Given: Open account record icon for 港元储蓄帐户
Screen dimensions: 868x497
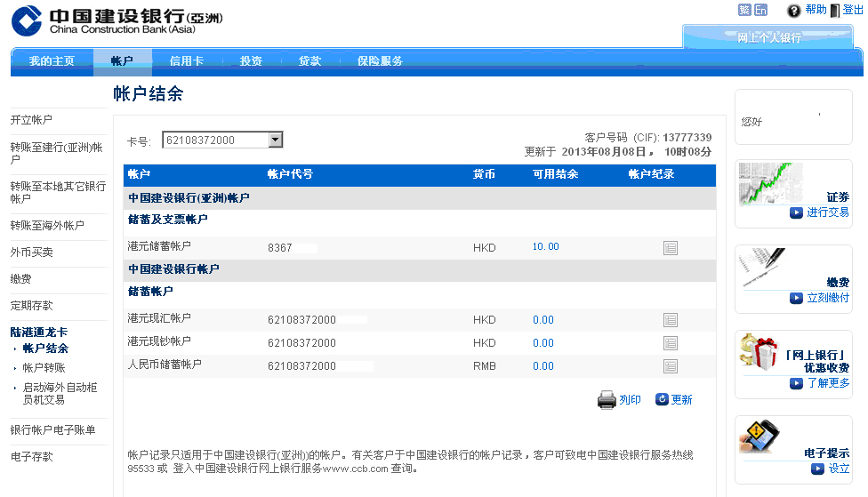Looking at the screenshot, I should tap(671, 248).
